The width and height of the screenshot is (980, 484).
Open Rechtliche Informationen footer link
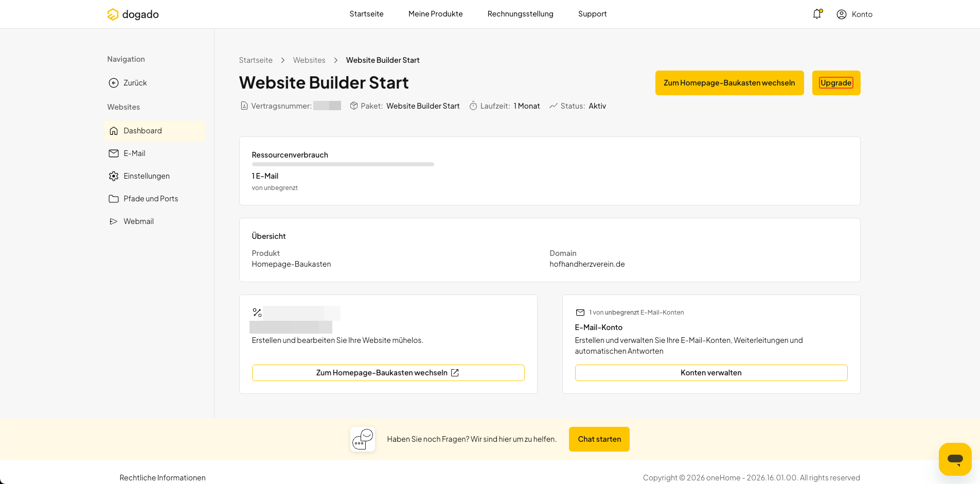tap(163, 478)
